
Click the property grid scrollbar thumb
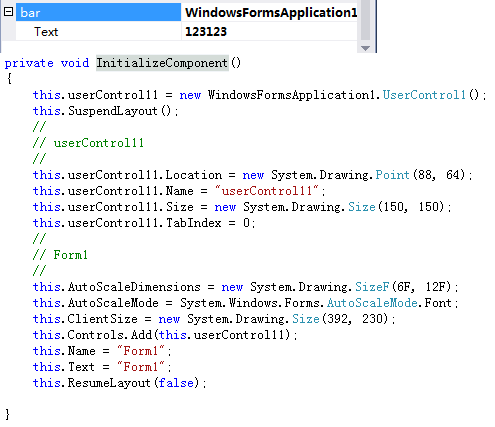click(x=365, y=20)
